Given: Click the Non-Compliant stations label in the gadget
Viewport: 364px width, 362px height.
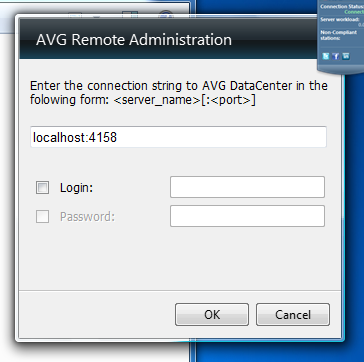Looking at the screenshot, I should click(333, 35).
